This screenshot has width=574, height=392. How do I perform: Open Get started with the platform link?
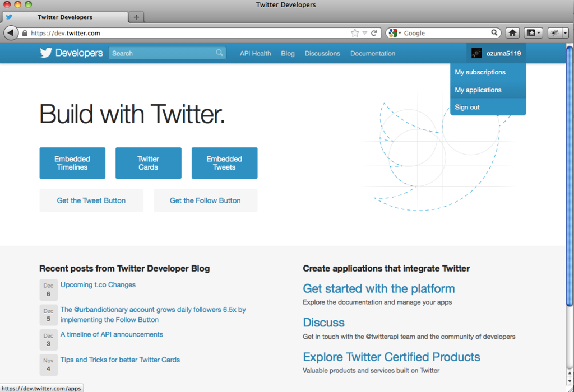379,288
